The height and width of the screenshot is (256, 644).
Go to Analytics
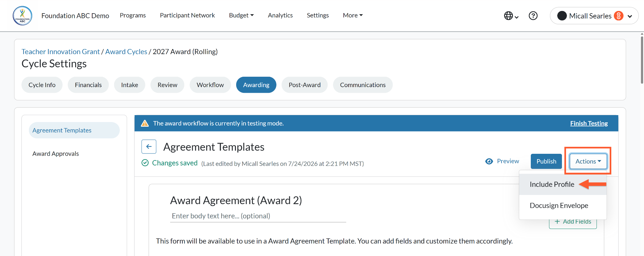coord(280,15)
